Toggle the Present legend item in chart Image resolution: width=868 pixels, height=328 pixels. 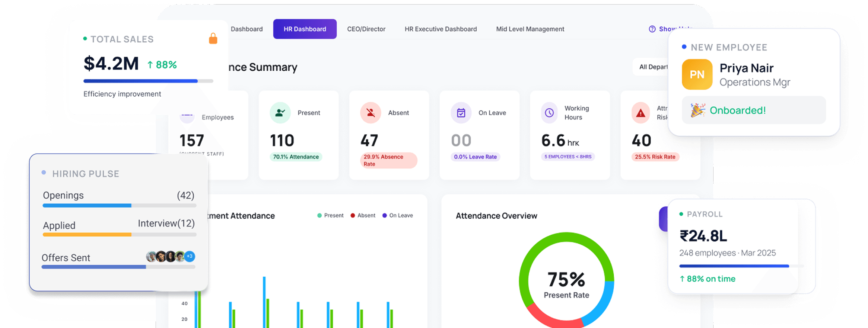click(x=330, y=215)
